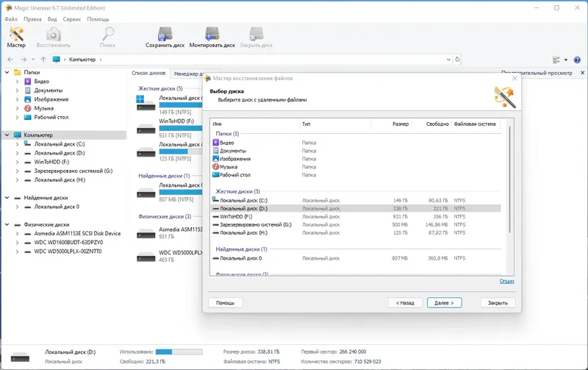Select Документы folder in the wizard list

point(229,151)
